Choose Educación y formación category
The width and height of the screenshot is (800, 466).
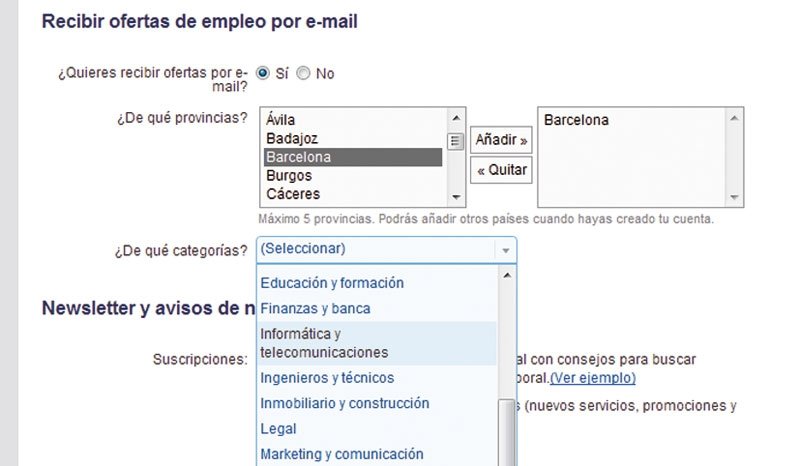click(377, 283)
